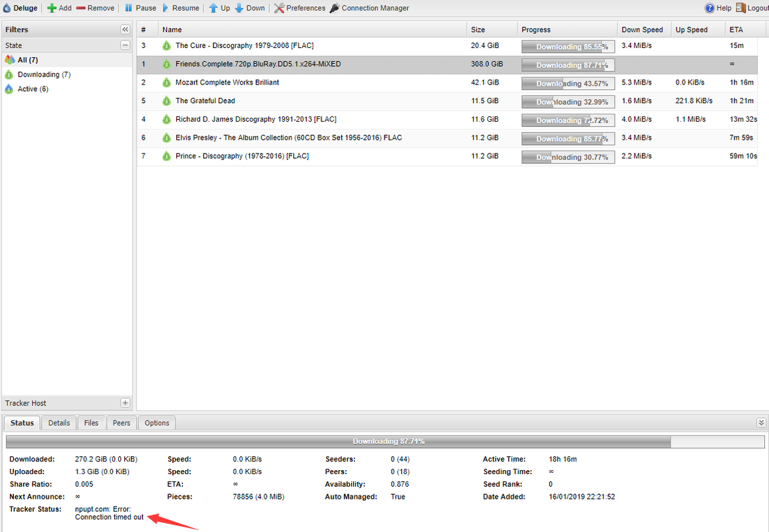This screenshot has height=532, width=769.
Task: Click the Share Ratio value 0.005
Action: pos(84,484)
